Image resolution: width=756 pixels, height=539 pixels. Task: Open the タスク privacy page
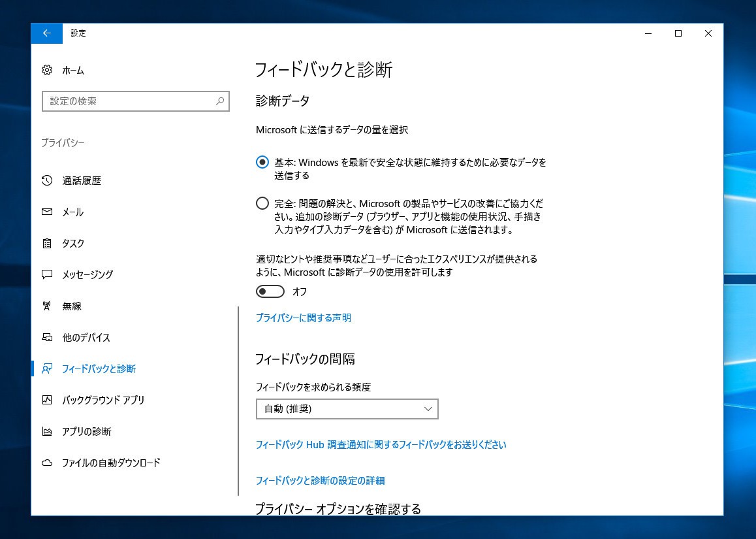tap(73, 244)
